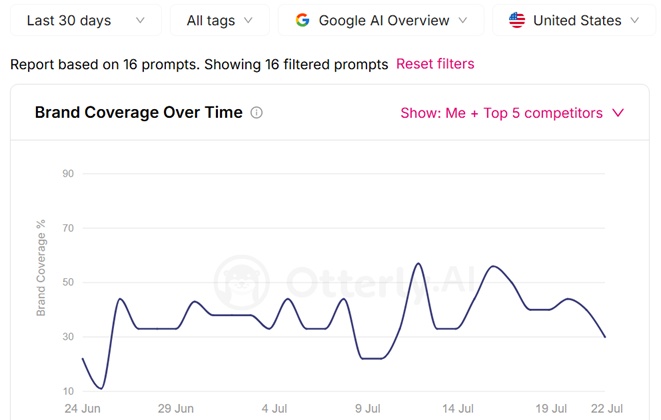Image resolution: width=661 pixels, height=420 pixels.
Task: Click the chevron arrow on Last 30 days
Action: [x=140, y=20]
